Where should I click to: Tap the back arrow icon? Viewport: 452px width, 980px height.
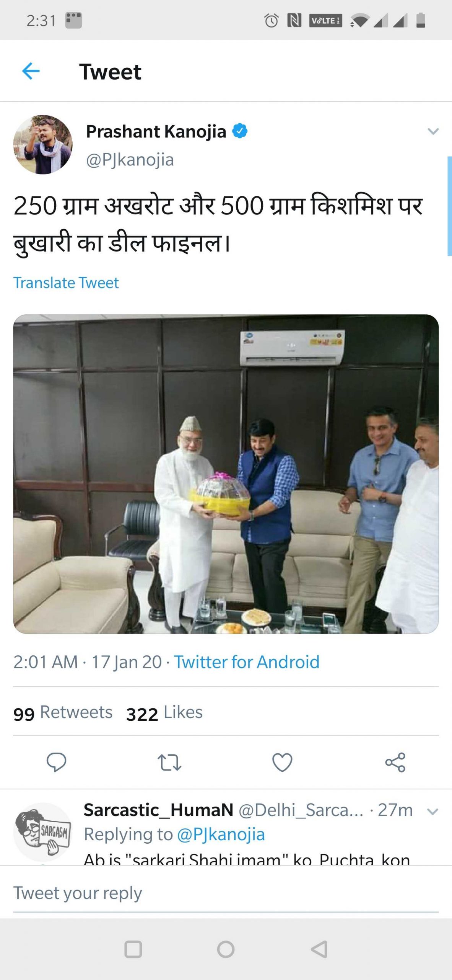coord(31,71)
